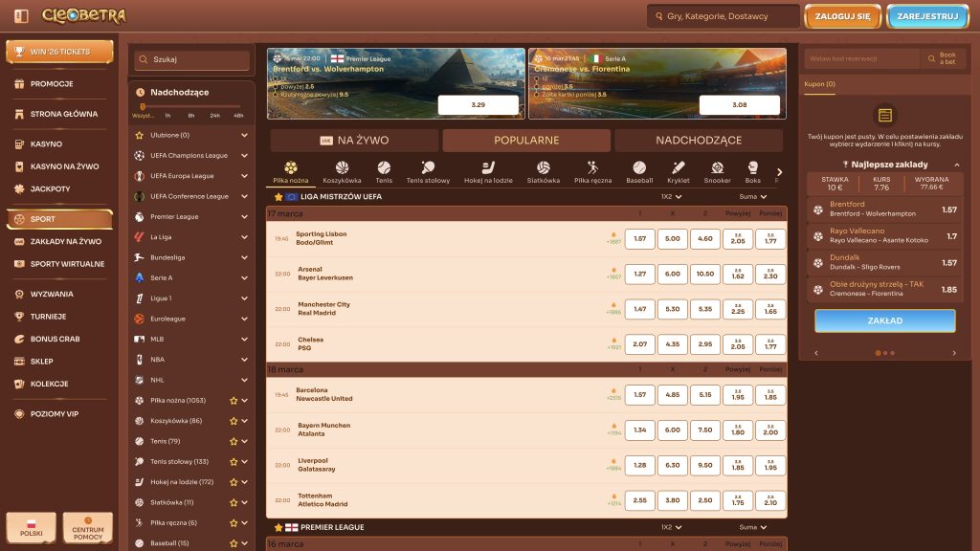Click ZAREJESTRUJ button
The width and height of the screenshot is (980, 551).
click(x=927, y=16)
